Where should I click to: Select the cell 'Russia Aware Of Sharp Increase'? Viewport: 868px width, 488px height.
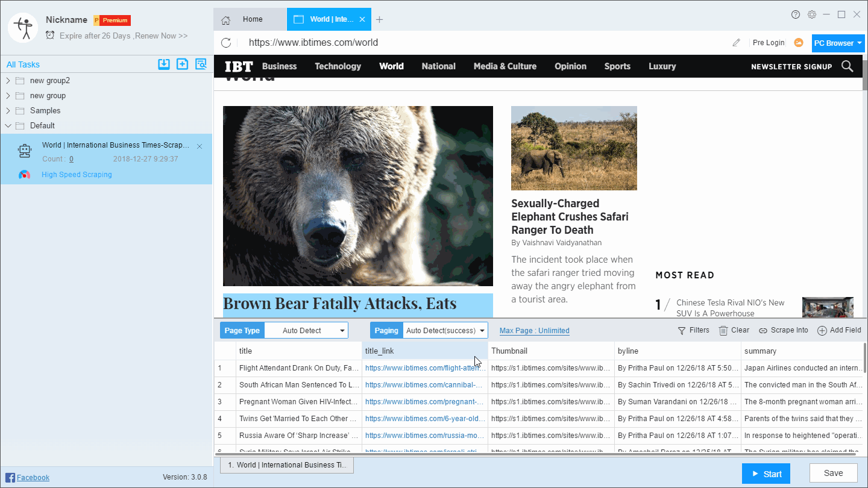pos(298,435)
